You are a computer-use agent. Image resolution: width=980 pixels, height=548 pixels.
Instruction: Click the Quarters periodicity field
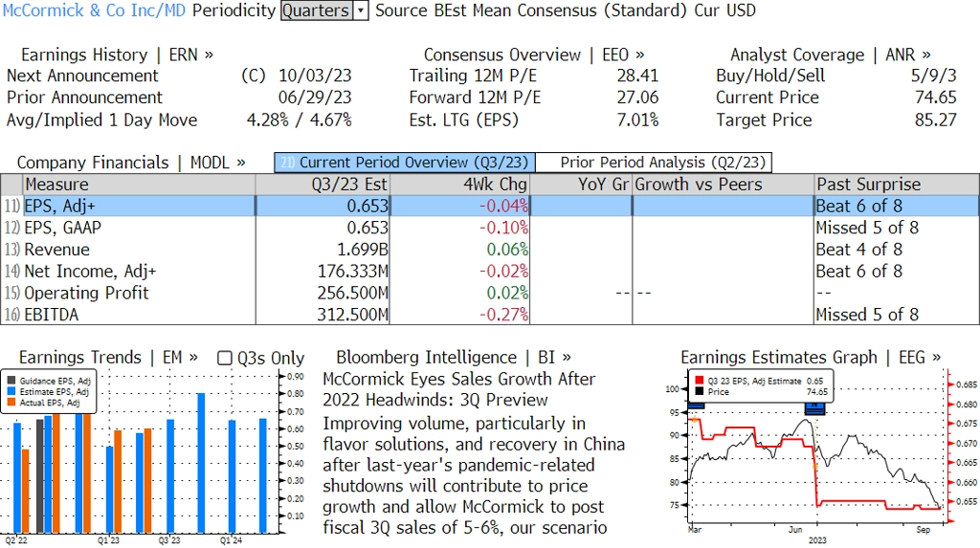pyautogui.click(x=316, y=11)
